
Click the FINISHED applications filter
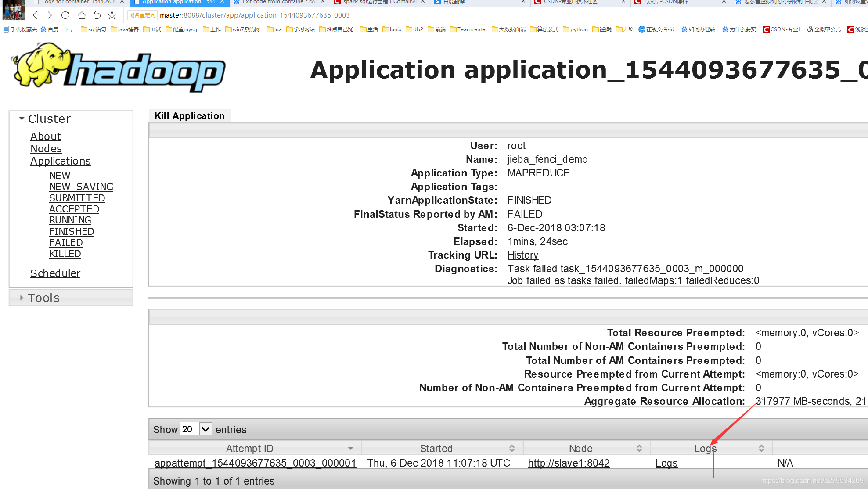coord(72,231)
